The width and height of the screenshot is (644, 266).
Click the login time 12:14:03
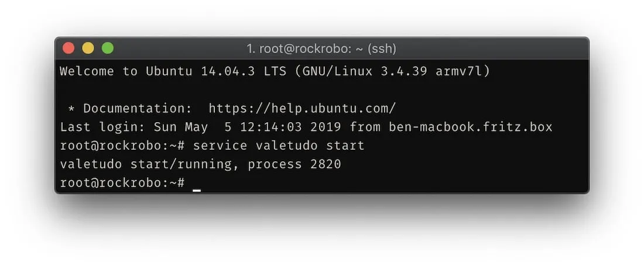279,127
